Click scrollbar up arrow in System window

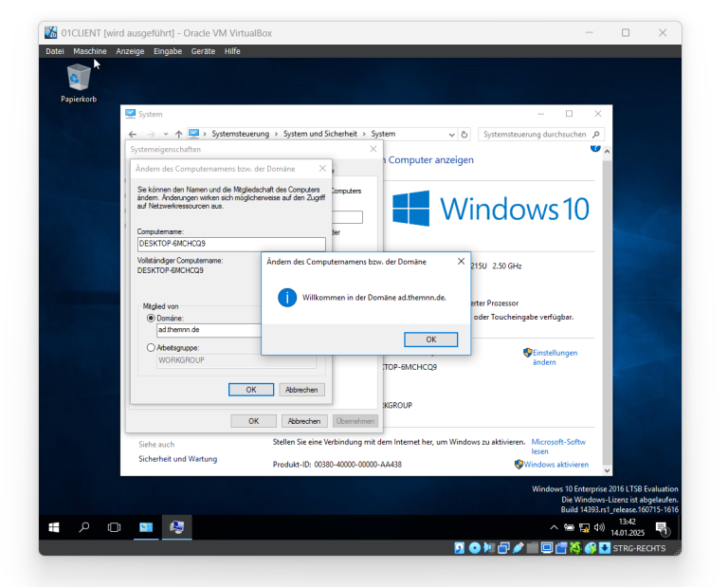coord(607,152)
